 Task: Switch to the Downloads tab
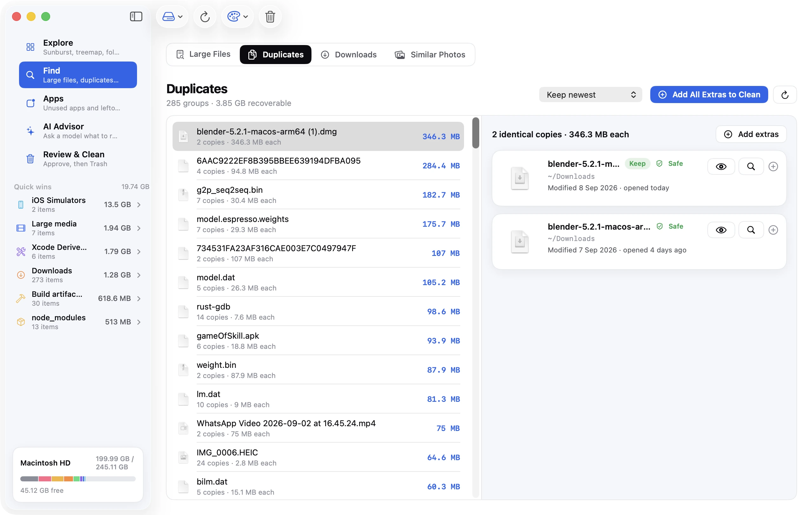[349, 54]
